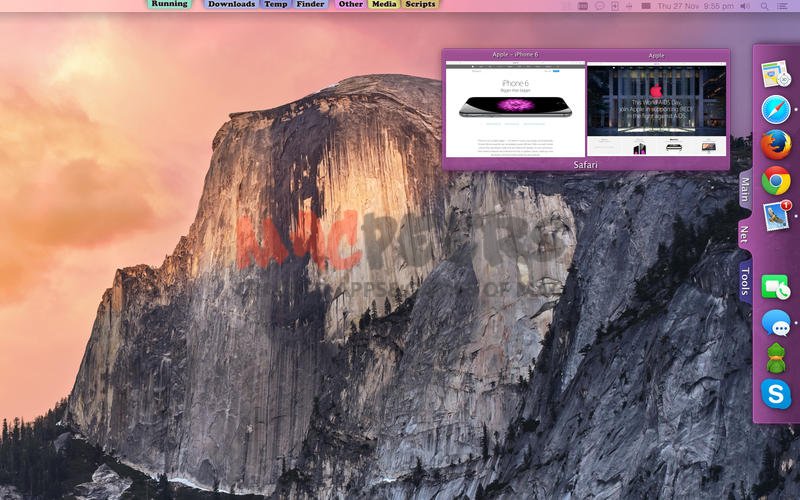Open Skype from the side dock

point(776,394)
